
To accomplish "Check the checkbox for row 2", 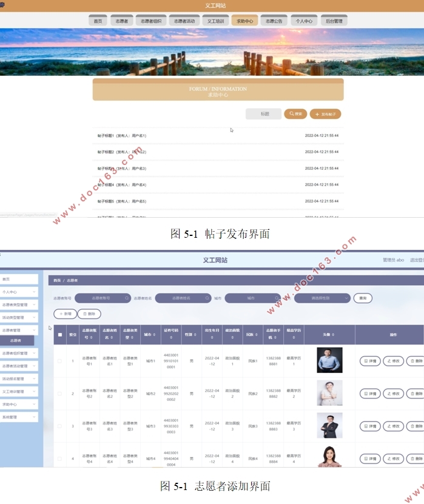I will point(60,394).
